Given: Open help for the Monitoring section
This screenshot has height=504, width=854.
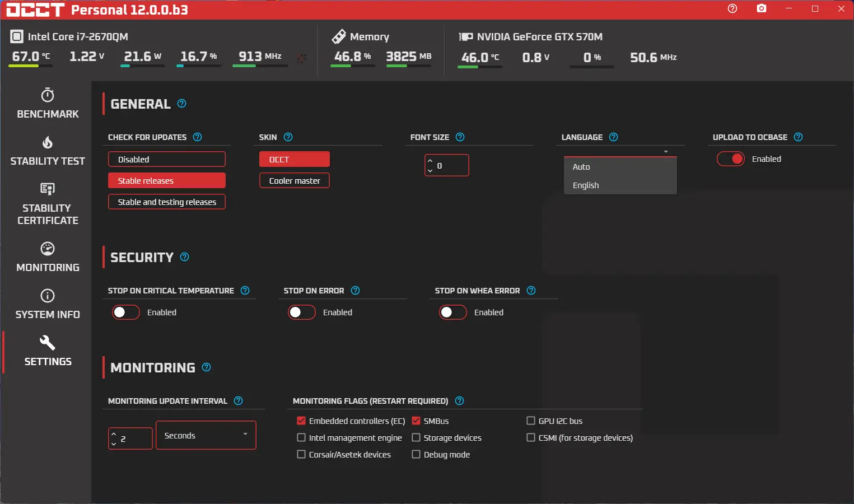Looking at the screenshot, I should click(x=207, y=367).
